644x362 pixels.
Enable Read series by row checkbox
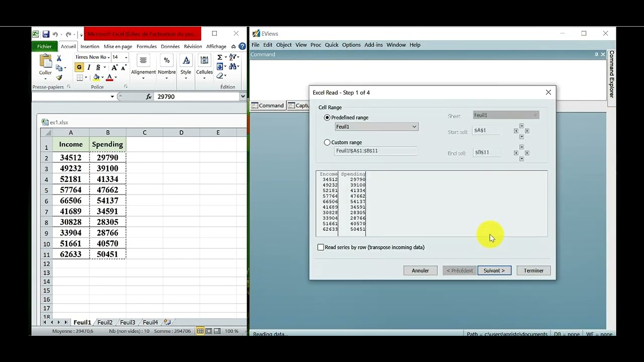click(321, 247)
